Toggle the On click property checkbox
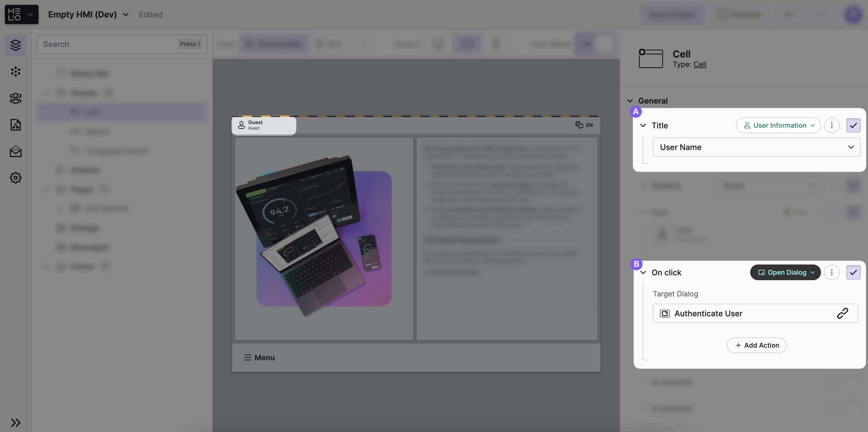 pos(853,272)
